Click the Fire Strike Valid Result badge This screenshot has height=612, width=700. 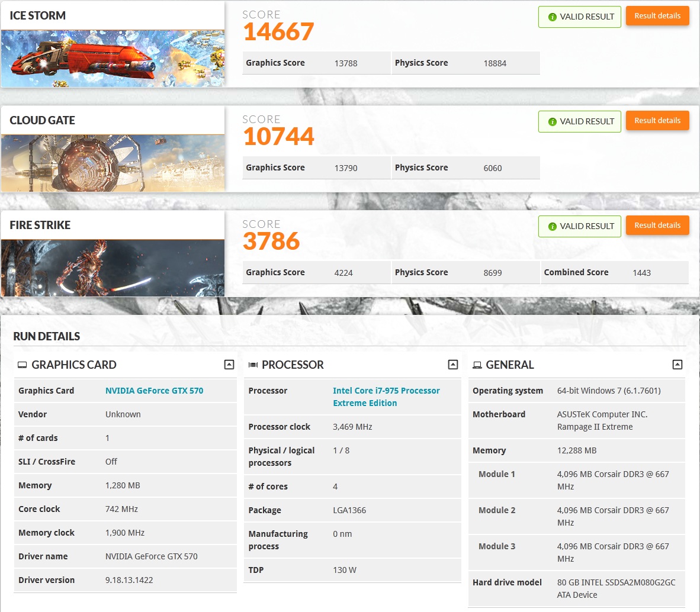click(579, 227)
